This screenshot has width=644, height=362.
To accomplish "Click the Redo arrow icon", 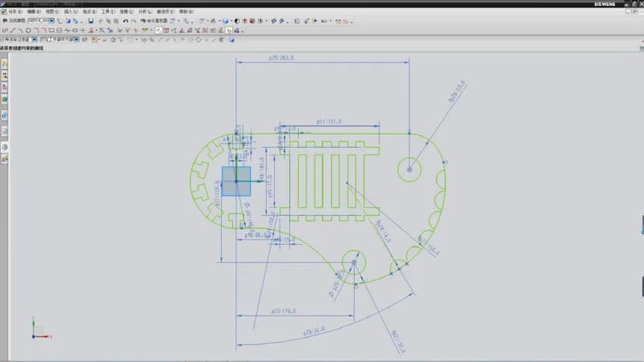I will (134, 20).
